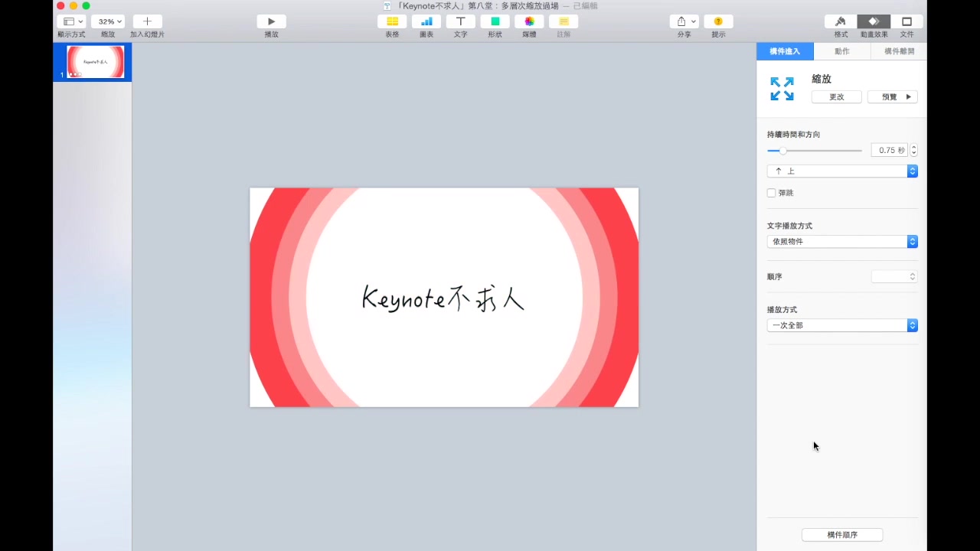Click the 更改 change effect button
The image size is (980, 551).
836,96
